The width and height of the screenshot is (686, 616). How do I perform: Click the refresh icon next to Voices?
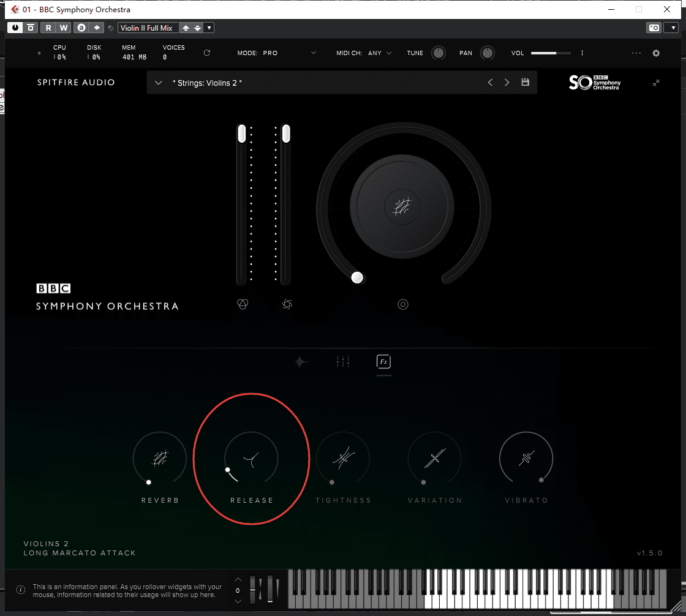click(207, 53)
